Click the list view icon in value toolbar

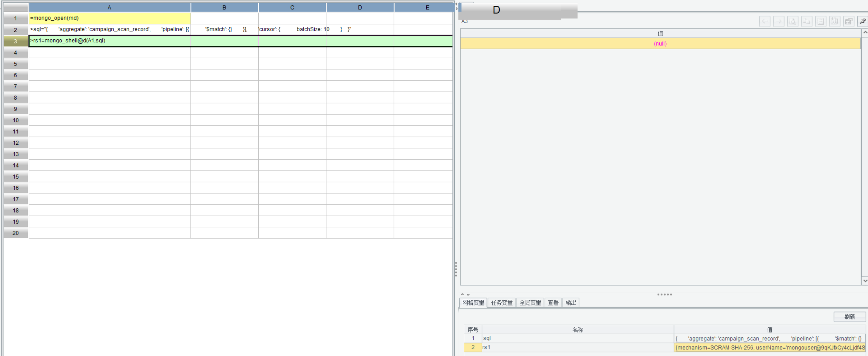[820, 22]
